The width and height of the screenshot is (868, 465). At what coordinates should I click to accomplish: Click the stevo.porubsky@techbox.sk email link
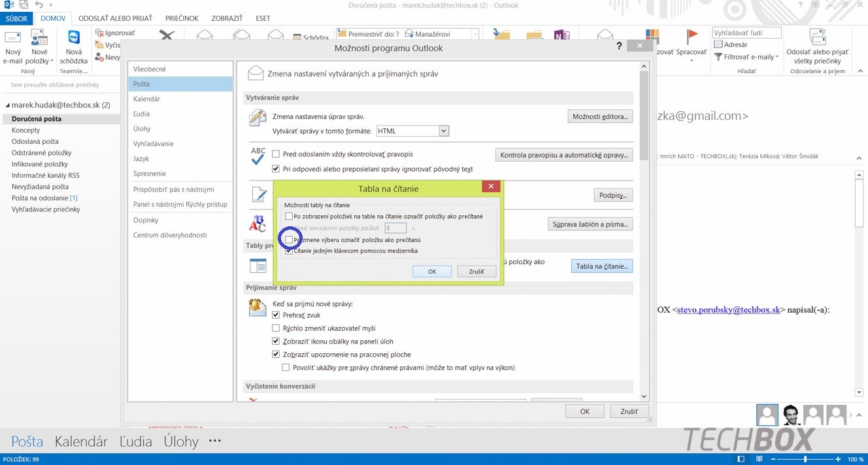pos(729,310)
